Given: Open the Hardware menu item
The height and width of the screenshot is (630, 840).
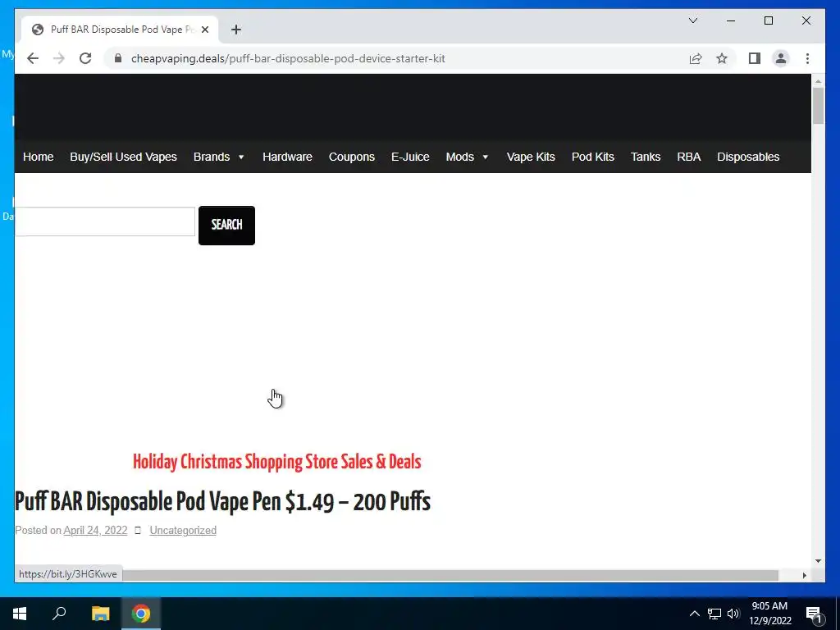Looking at the screenshot, I should click(x=287, y=157).
